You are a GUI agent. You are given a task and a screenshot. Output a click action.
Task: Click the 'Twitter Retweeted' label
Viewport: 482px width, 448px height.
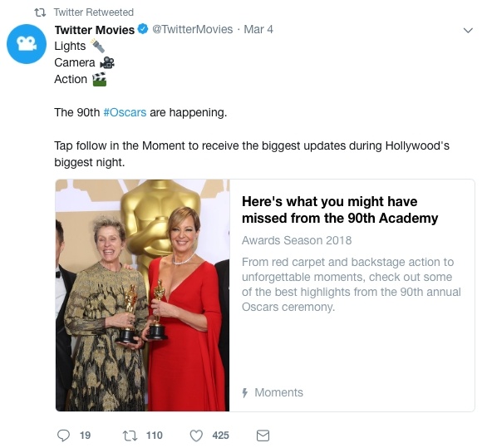tap(94, 12)
